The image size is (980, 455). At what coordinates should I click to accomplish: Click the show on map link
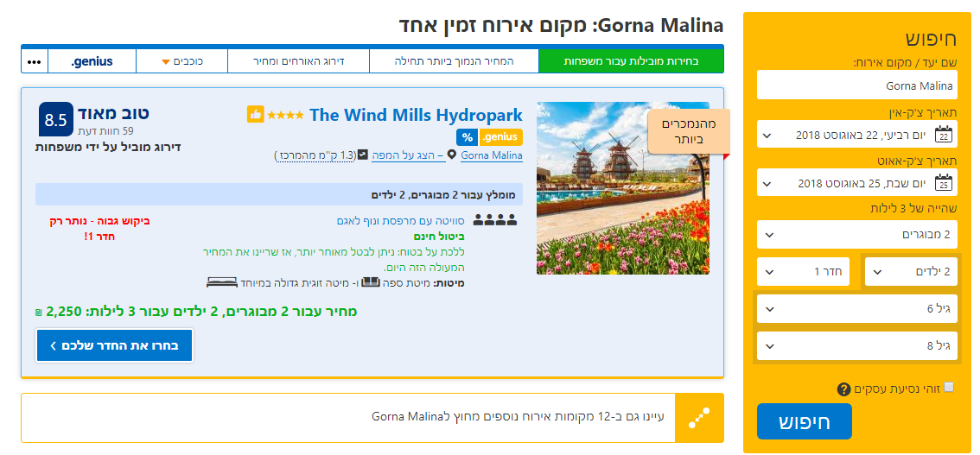(x=408, y=155)
